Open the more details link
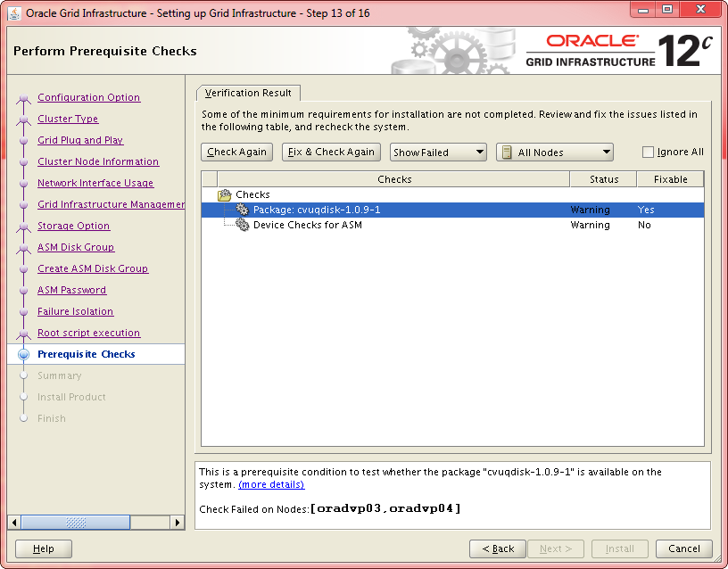 (x=271, y=484)
